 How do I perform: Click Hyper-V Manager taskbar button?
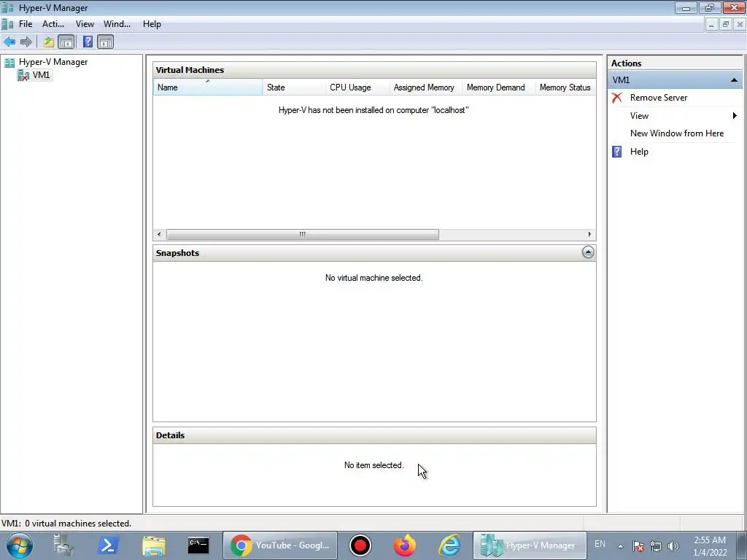(x=530, y=545)
